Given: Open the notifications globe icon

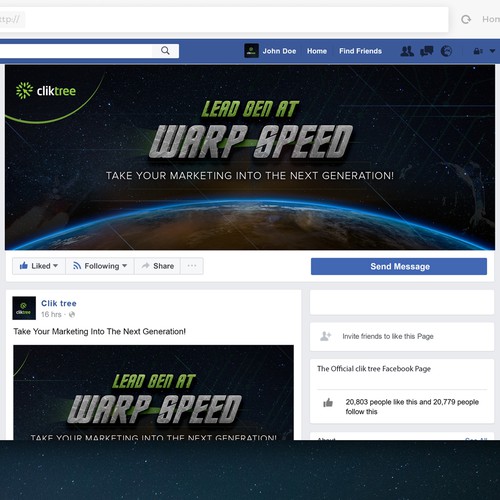Looking at the screenshot, I should coord(446,51).
